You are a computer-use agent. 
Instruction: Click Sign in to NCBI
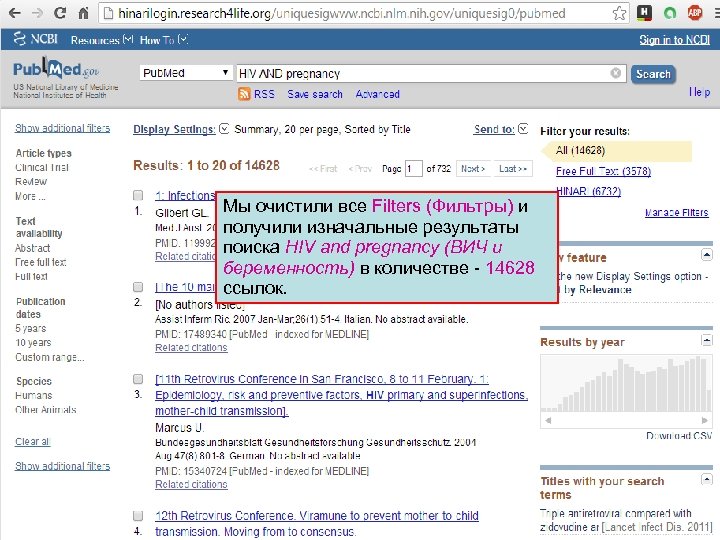pyautogui.click(x=675, y=40)
